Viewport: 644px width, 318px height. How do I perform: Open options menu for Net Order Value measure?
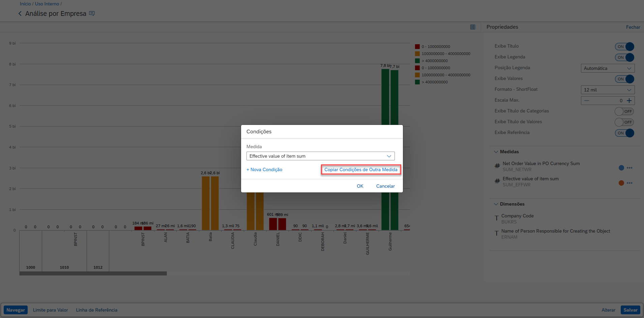coord(630,168)
